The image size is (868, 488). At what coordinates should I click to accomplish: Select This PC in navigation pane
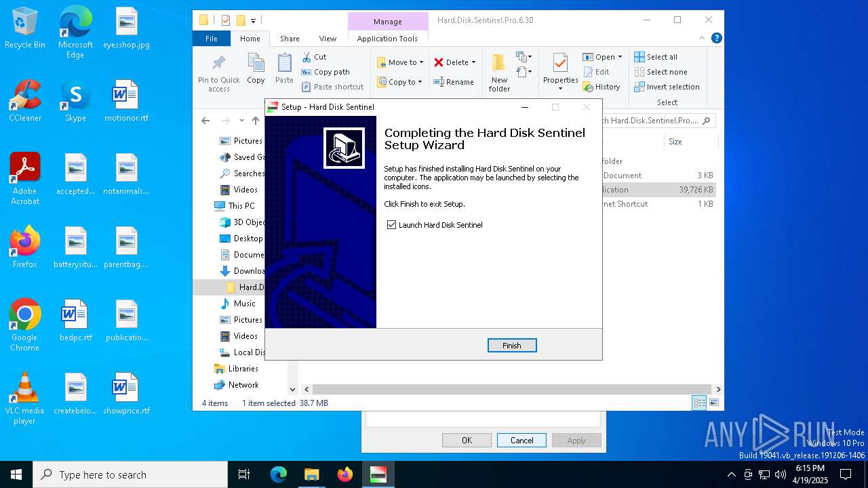click(241, 206)
